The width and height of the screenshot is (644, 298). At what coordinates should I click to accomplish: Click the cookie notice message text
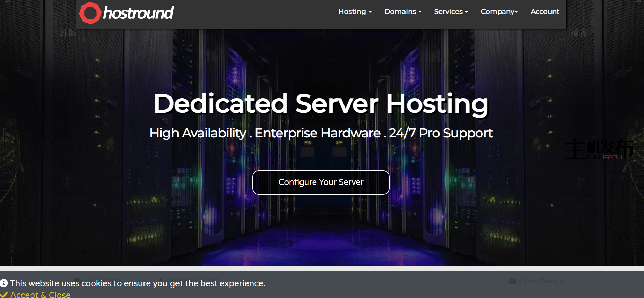138,283
